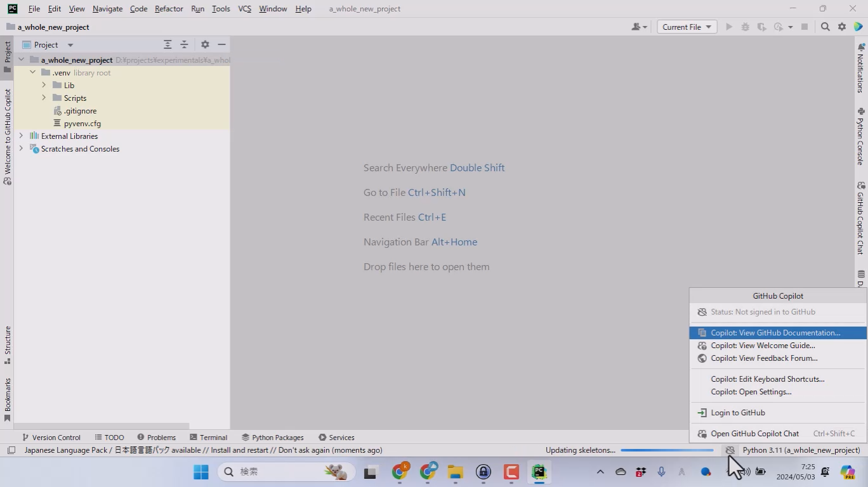Click the Updating skeletons progress bar
Image resolution: width=868 pixels, height=487 pixels.
point(667,450)
